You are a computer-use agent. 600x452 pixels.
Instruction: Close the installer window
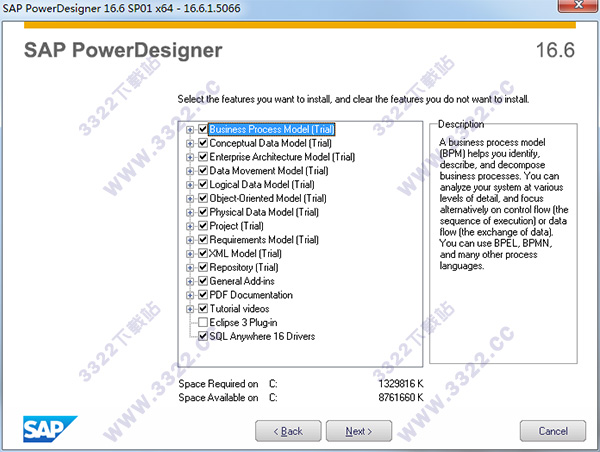578,5
